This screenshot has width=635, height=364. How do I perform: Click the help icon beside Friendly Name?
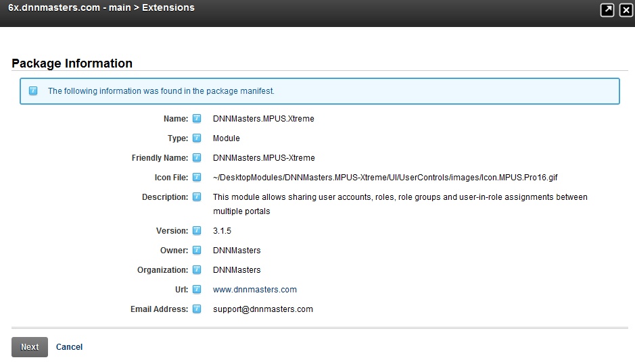(197, 157)
